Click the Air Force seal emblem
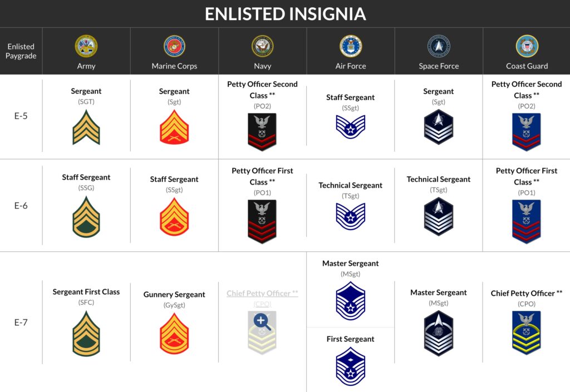The height and width of the screenshot is (392, 570). 351,46
